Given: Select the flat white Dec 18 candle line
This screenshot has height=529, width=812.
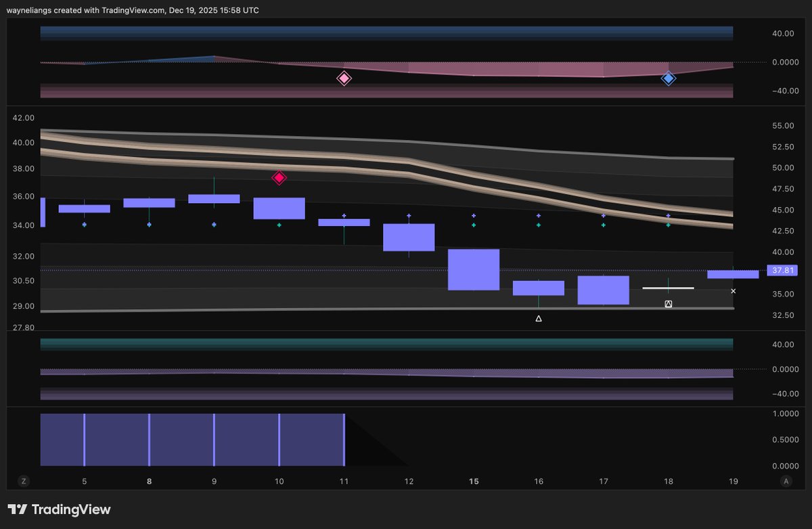Looking at the screenshot, I should click(669, 288).
